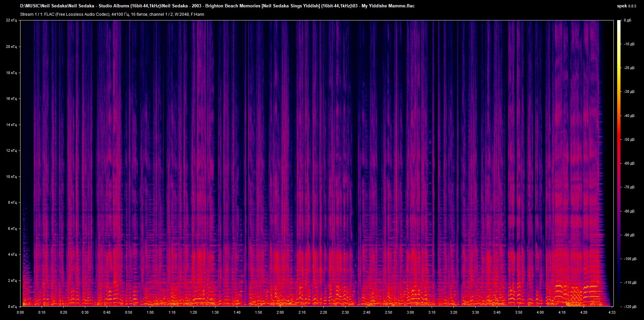Click the stream info line starting 'Stream 1 / 1: FLAC'
The height and width of the screenshot is (320, 644).
click(x=112, y=14)
